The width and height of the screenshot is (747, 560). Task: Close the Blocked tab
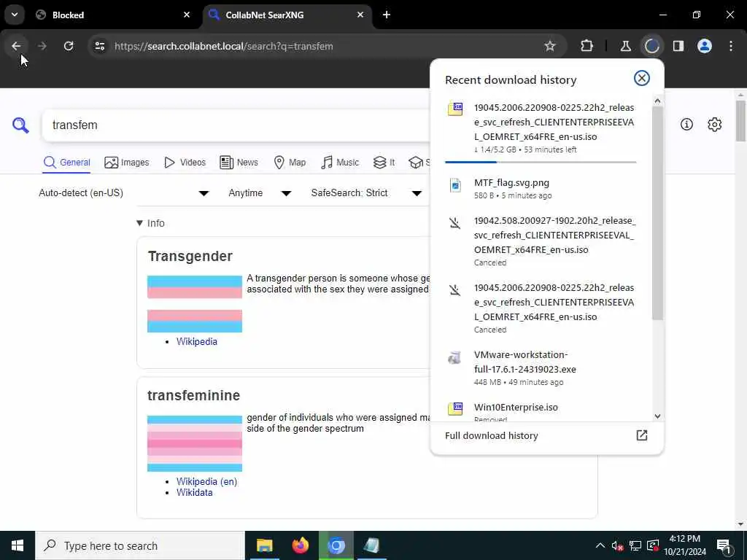point(187,15)
